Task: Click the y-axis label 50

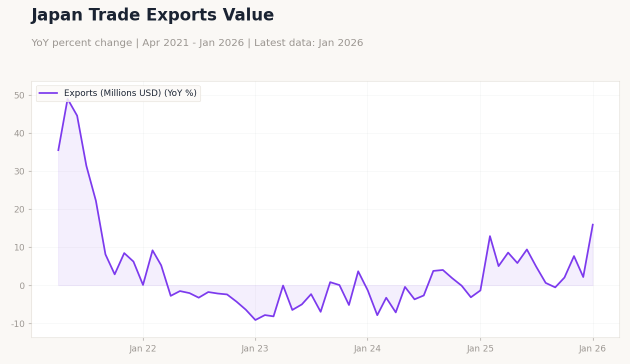Action: coord(19,95)
